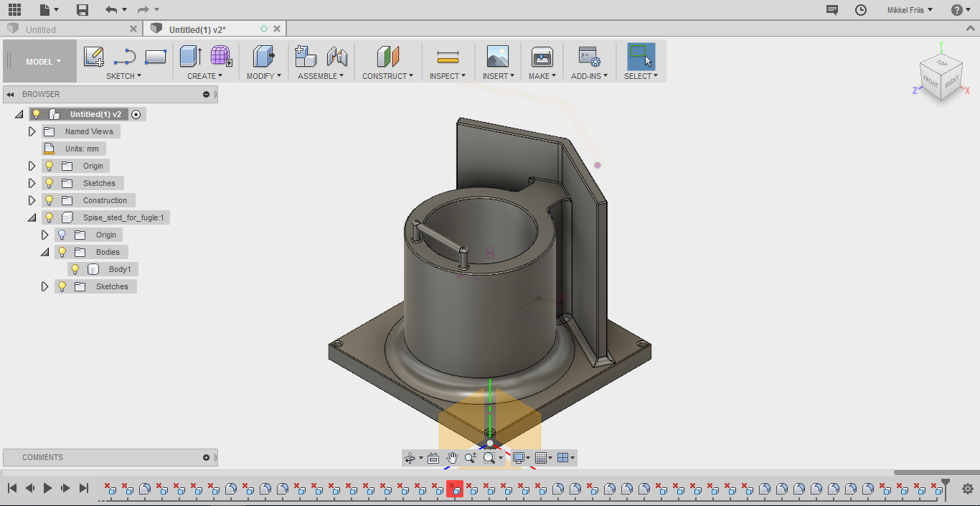Undo the last action
Screen dimensions: 980x506
pyautogui.click(x=110, y=10)
